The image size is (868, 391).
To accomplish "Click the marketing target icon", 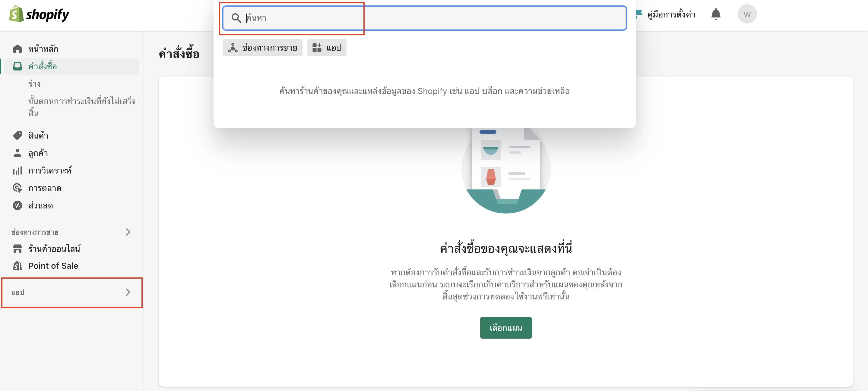I will [17, 188].
